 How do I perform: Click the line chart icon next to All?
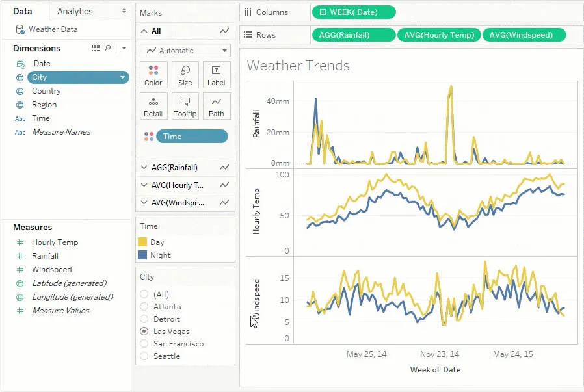coord(224,31)
